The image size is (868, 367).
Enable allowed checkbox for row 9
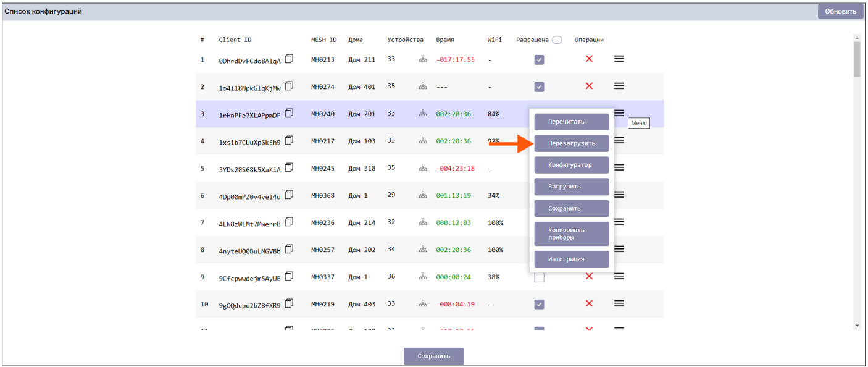pos(539,277)
